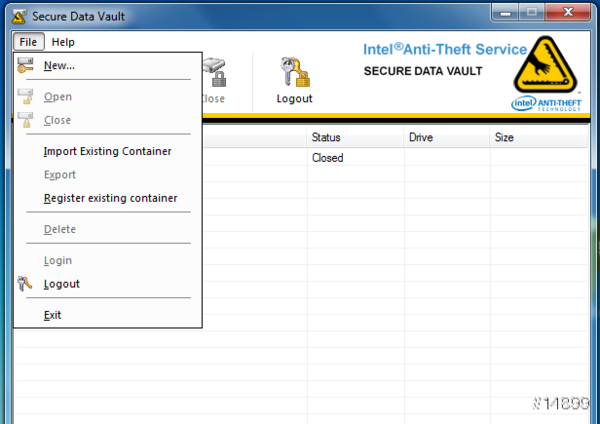Click the Size column header

(x=535, y=137)
